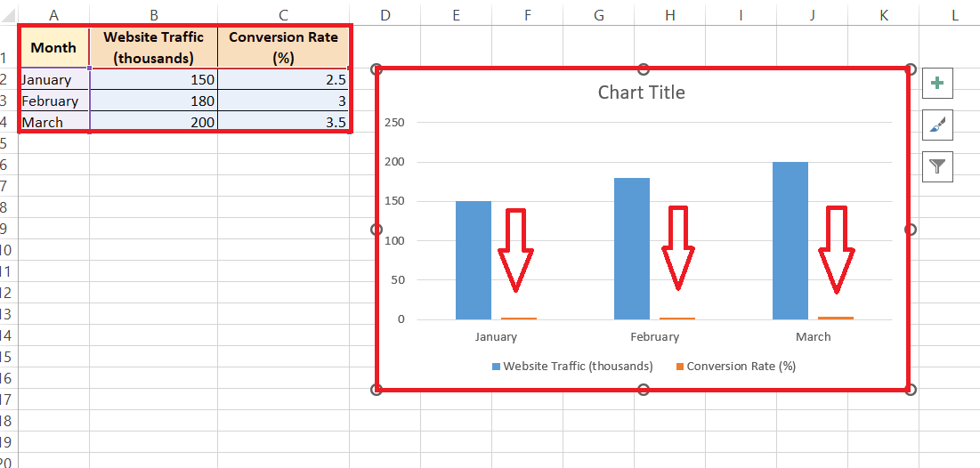Select column I header
Viewport: 980px width, 468px height.
(741, 15)
